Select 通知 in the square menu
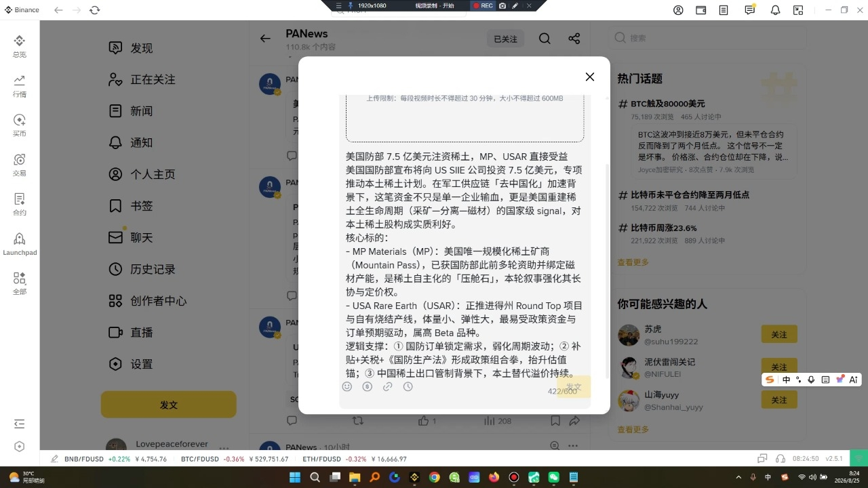The image size is (868, 488). (141, 142)
